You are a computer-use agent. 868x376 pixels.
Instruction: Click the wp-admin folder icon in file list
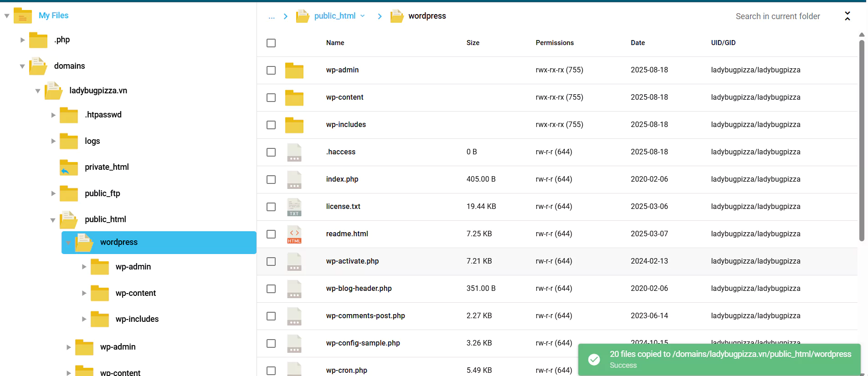pyautogui.click(x=294, y=71)
